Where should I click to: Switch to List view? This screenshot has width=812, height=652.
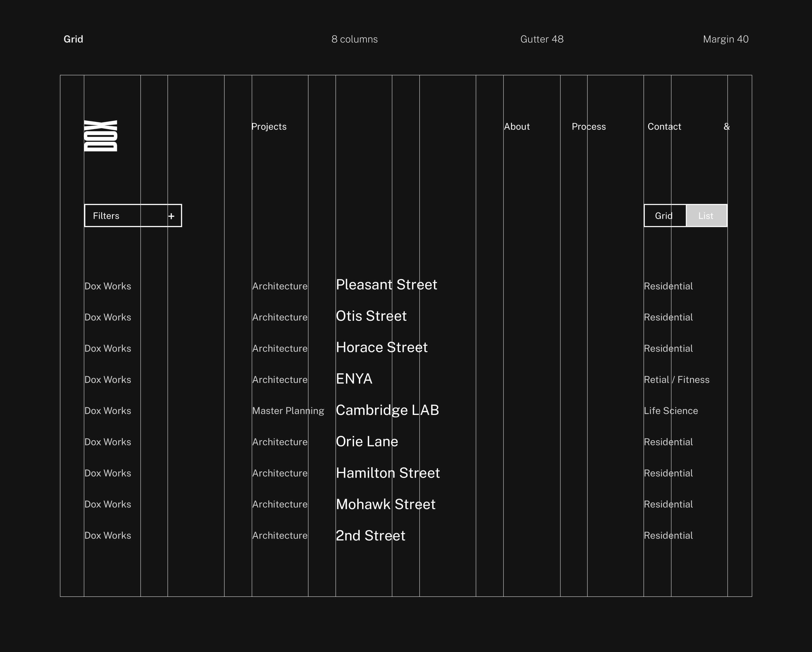tap(706, 216)
